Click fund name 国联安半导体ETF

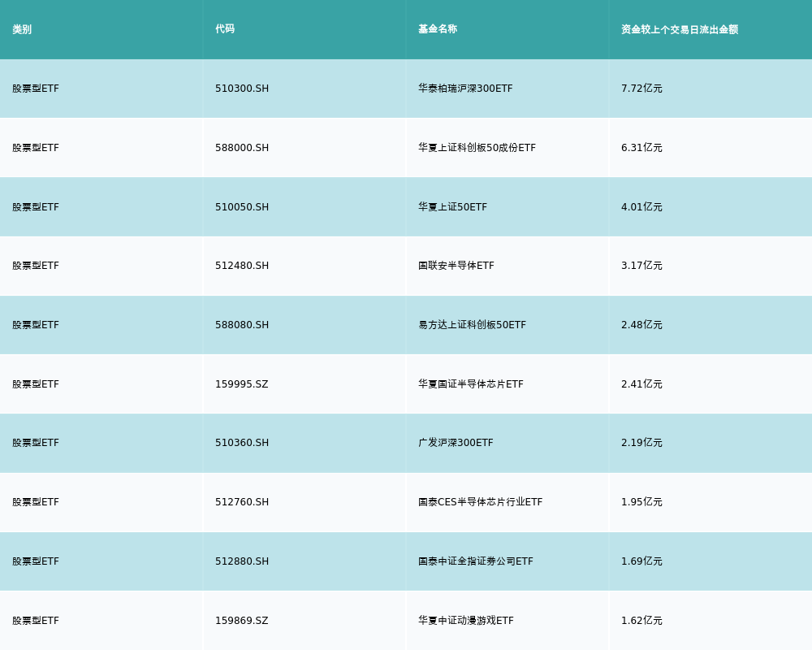tap(456, 266)
